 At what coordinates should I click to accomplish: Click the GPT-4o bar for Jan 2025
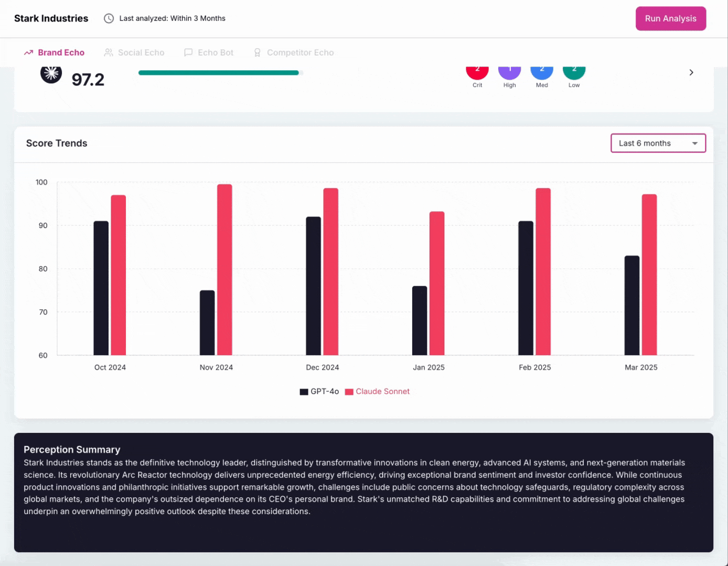click(x=420, y=321)
